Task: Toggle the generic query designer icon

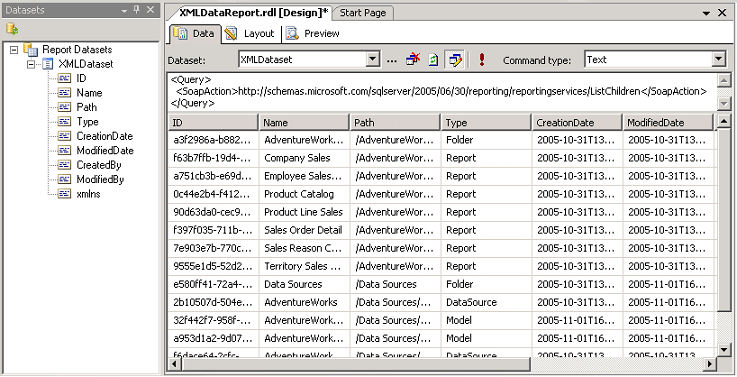Action: click(455, 60)
